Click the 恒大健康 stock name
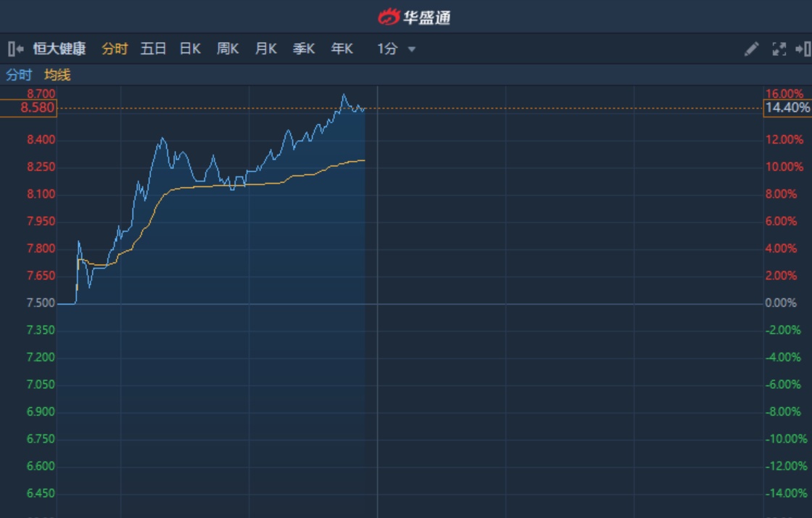The height and width of the screenshot is (518, 812). coord(59,49)
